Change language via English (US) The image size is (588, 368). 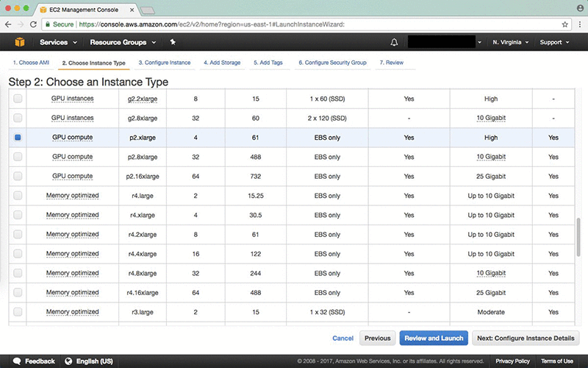tap(95, 361)
